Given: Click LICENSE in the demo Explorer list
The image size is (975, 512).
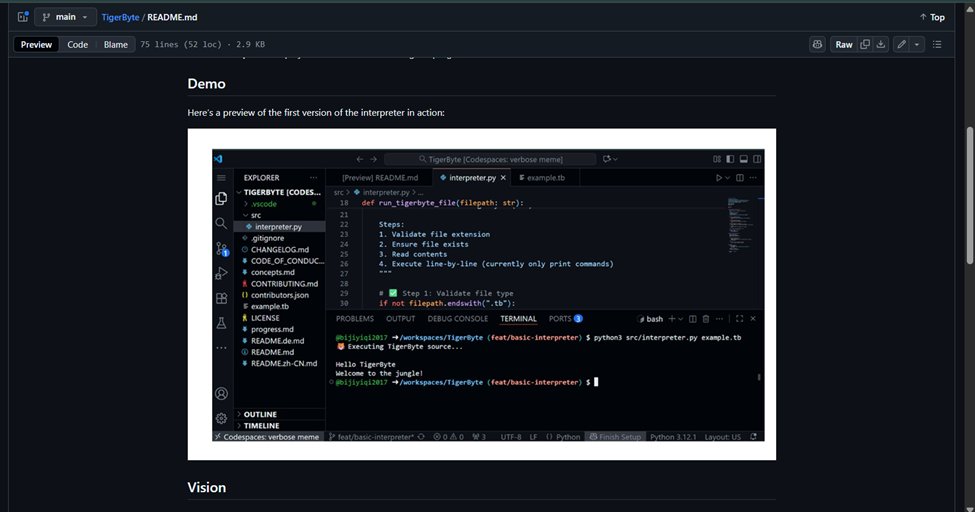Looking at the screenshot, I should coord(279,318).
